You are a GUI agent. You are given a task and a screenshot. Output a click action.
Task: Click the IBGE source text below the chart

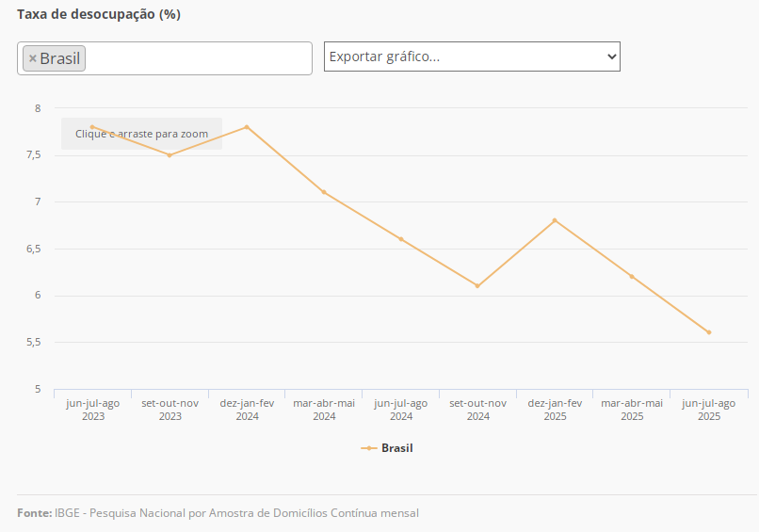click(236, 513)
